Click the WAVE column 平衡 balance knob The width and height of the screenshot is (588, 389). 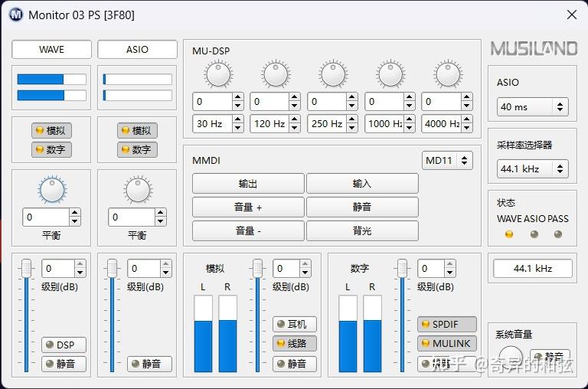coord(52,189)
